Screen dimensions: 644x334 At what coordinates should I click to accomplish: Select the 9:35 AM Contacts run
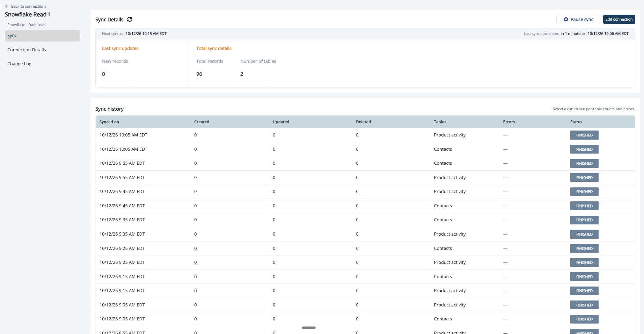pos(365,220)
